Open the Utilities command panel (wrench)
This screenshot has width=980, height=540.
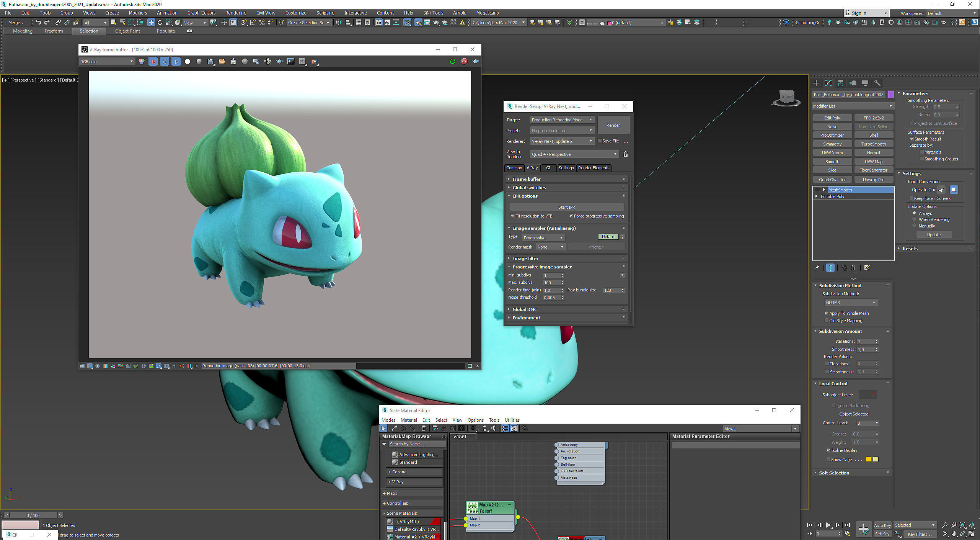pos(877,83)
